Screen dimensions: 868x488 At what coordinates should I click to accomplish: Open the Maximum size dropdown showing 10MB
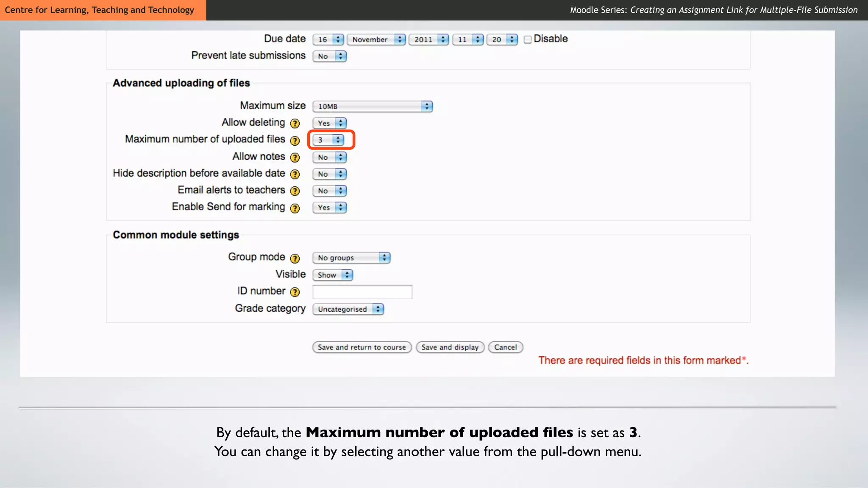373,106
